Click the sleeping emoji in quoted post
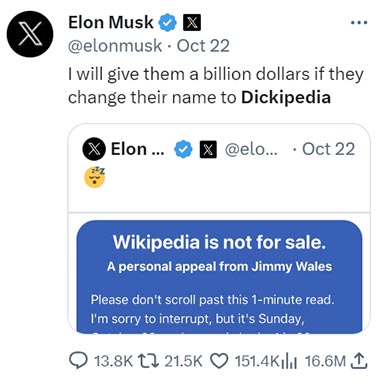Viewport: 384px width, 383px height. coord(95,177)
